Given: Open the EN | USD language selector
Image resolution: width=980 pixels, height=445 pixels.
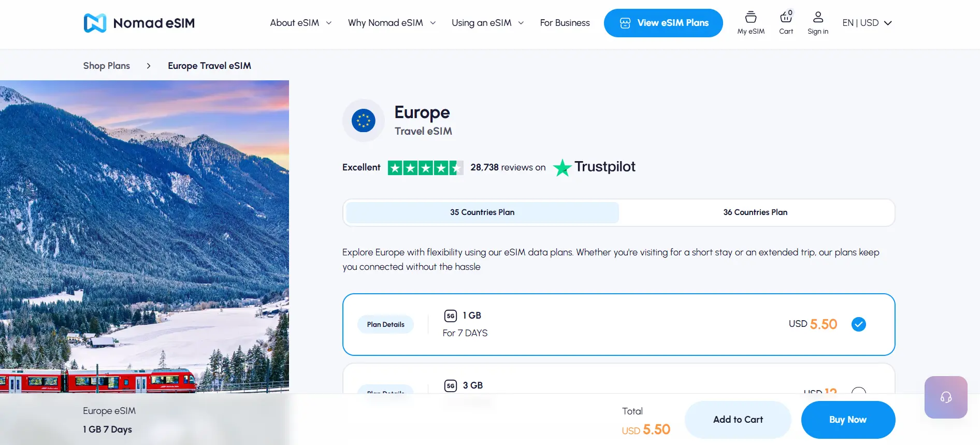Looking at the screenshot, I should pyautogui.click(x=867, y=23).
